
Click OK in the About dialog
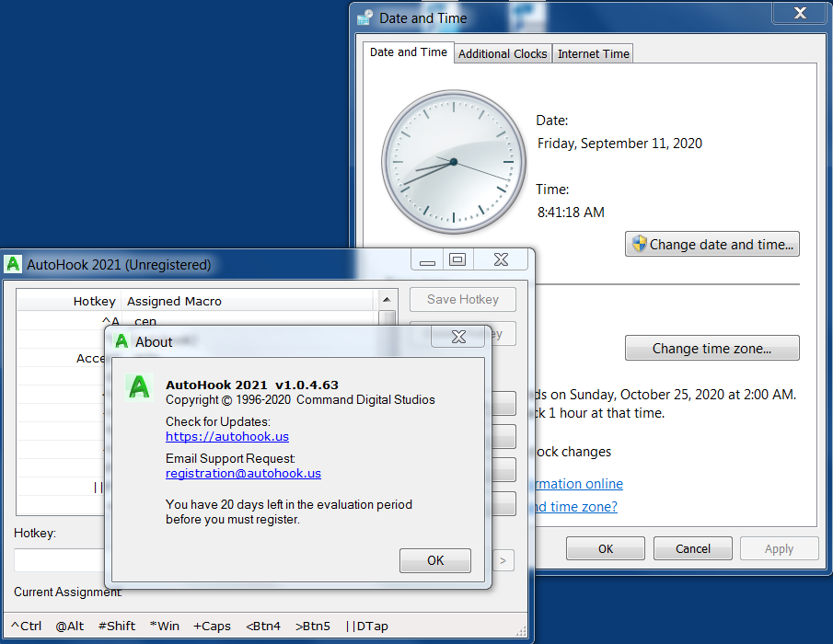(435, 560)
